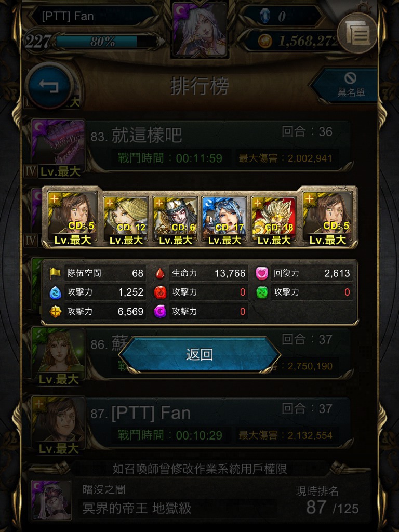Tap the stage boss icon for 冥界的帝王
Screen dimensions: 399x532
coord(51,499)
